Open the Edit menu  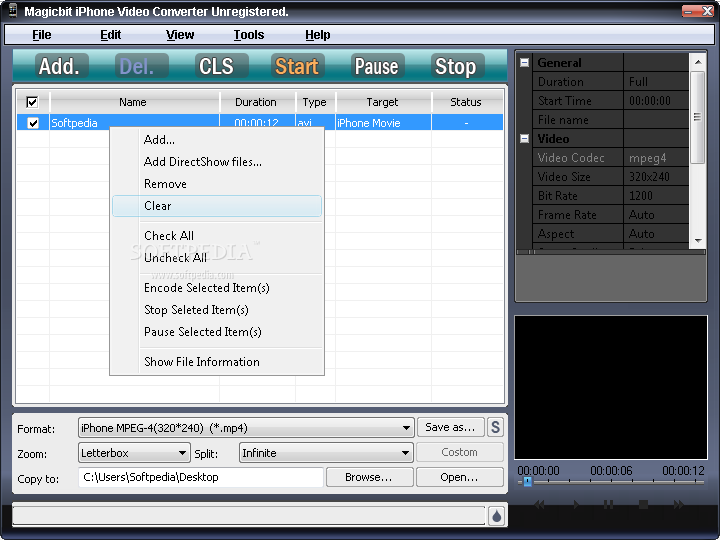111,35
